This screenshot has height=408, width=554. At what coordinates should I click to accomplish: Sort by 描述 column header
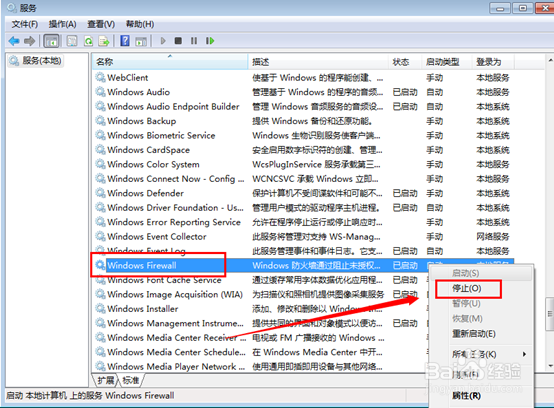(x=318, y=62)
